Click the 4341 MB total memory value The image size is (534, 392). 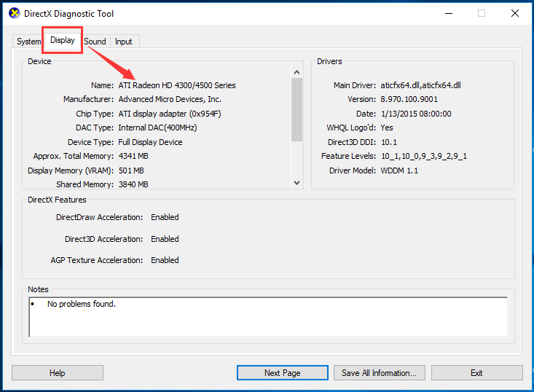click(133, 156)
